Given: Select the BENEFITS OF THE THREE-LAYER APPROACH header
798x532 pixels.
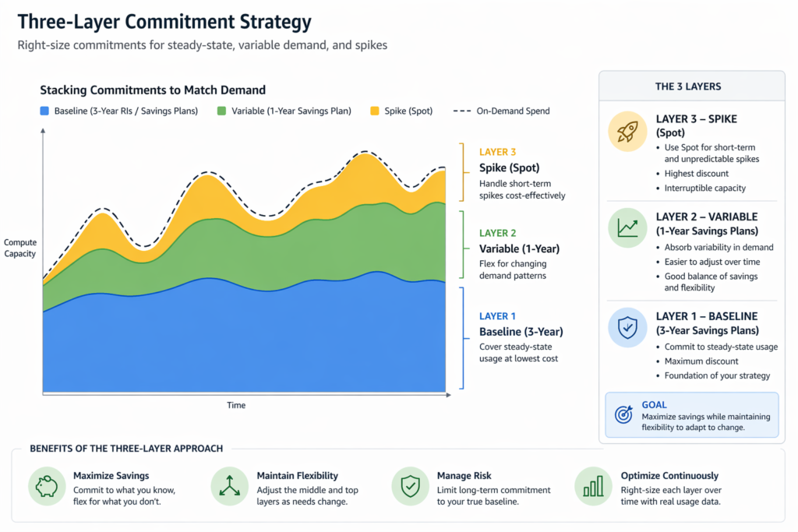Looking at the screenshot, I should 125,449.
